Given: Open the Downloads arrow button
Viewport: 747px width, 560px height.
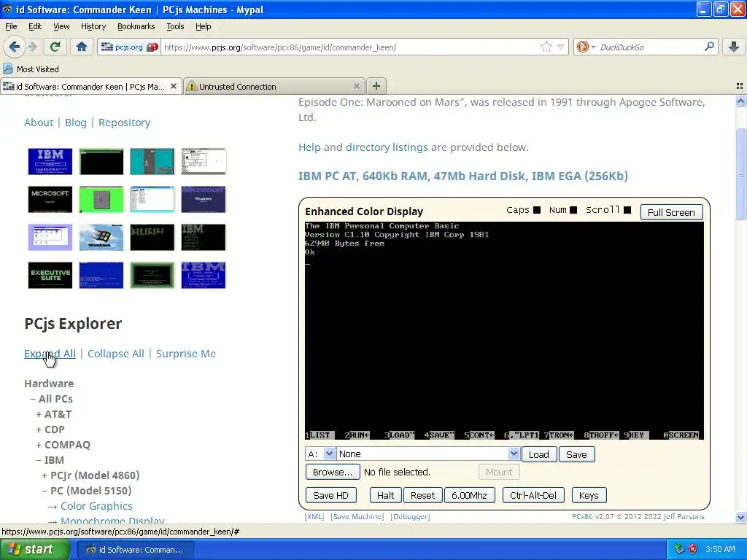Looking at the screenshot, I should tap(734, 47).
